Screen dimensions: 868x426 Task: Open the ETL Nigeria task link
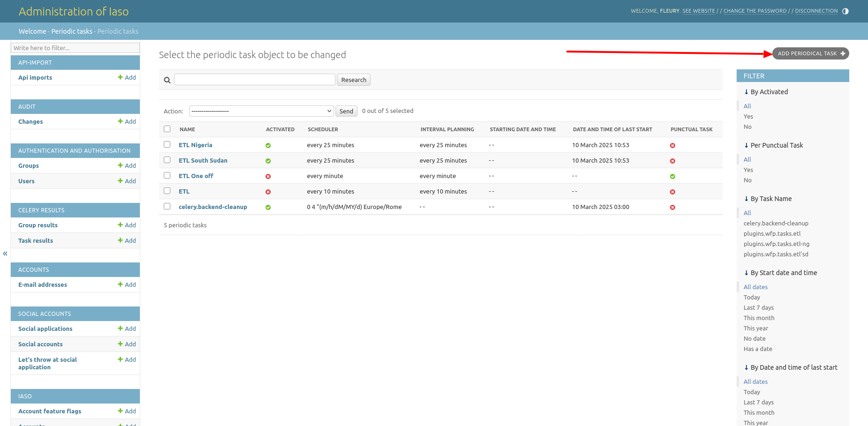[x=195, y=145]
